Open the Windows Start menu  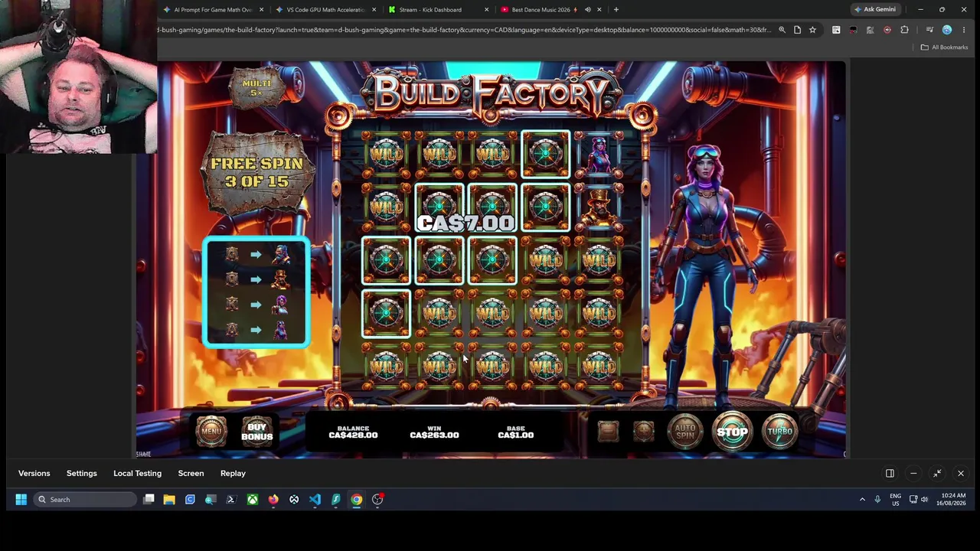click(21, 500)
